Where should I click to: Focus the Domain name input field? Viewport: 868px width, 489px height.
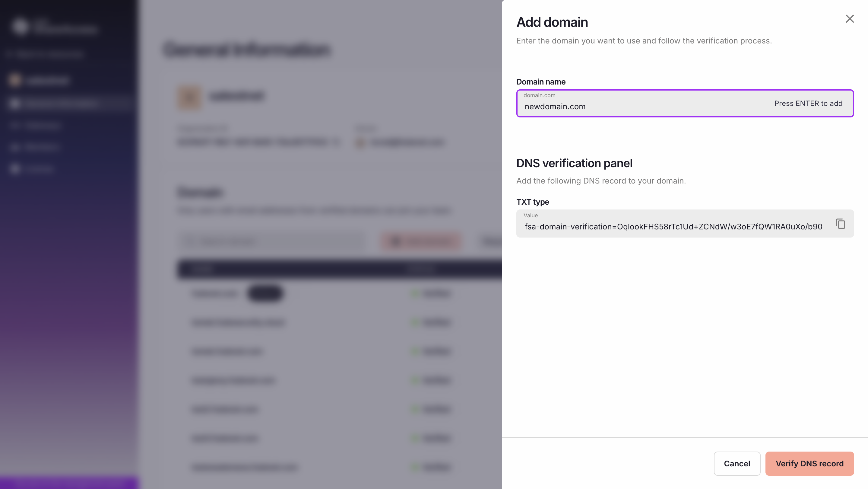(640, 106)
